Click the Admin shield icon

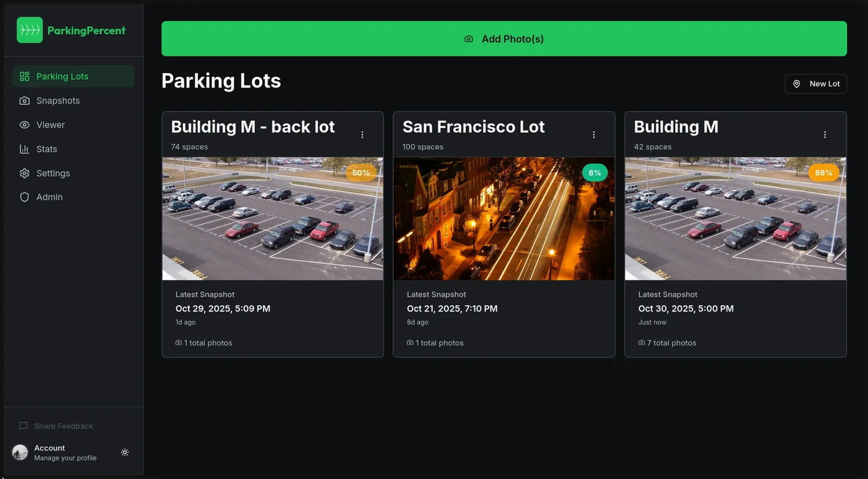pos(25,197)
